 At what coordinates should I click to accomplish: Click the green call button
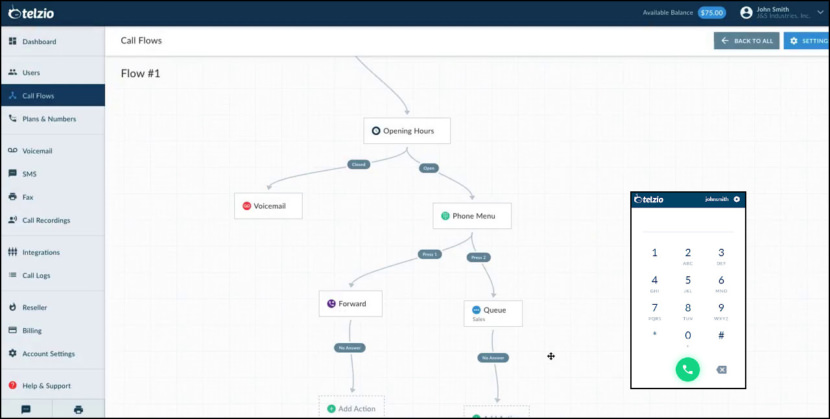(x=688, y=369)
